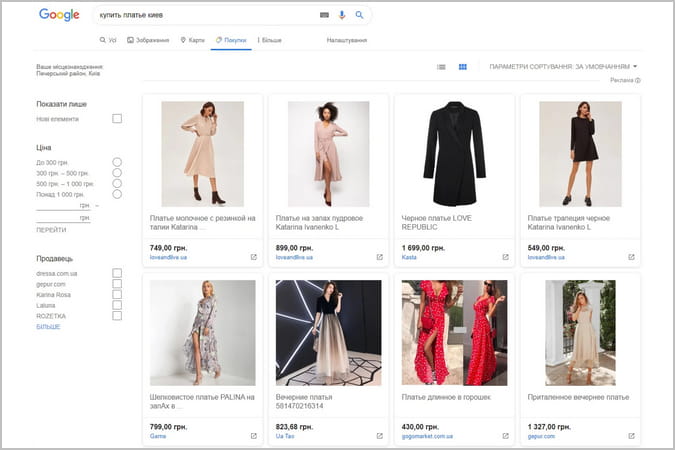Open external link icon for 823,68 грн. dress
This screenshot has height=450, width=675.
[380, 436]
